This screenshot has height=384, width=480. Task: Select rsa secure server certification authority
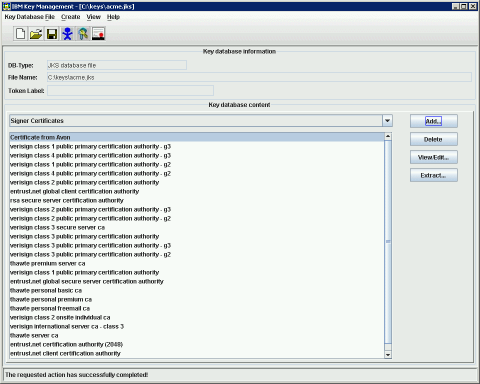(197, 200)
